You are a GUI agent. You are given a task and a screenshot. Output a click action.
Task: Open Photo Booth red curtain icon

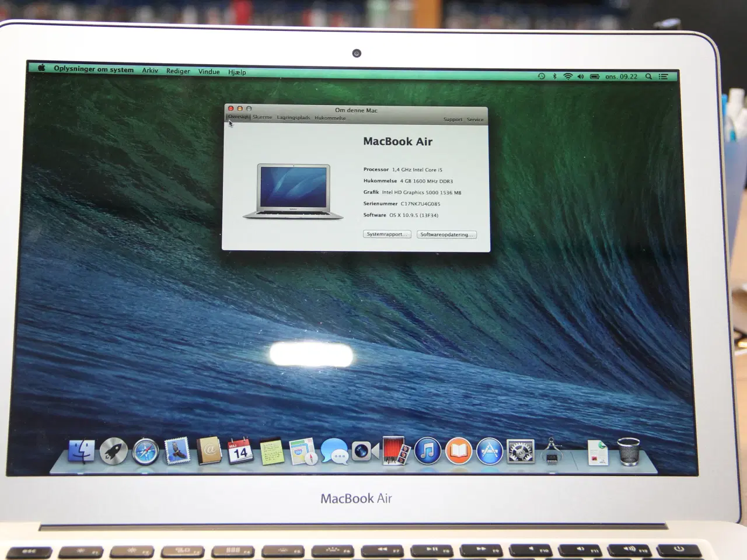tap(396, 452)
